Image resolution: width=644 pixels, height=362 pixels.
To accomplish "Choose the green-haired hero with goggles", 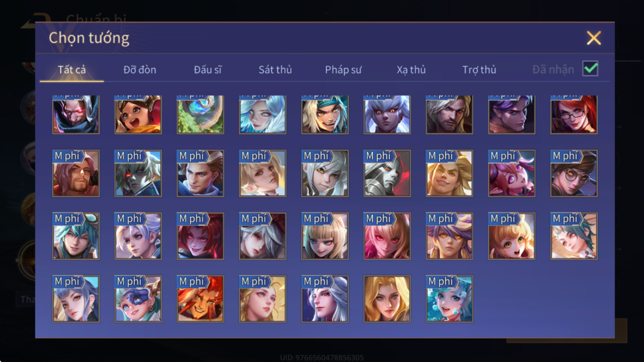I will click(76, 236).
